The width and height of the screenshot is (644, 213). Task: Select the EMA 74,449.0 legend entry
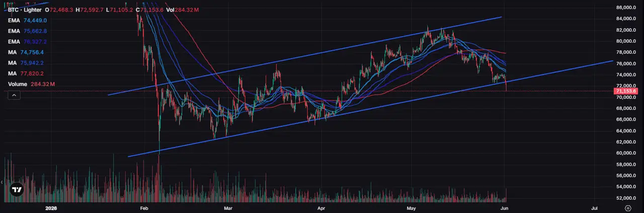coord(27,20)
